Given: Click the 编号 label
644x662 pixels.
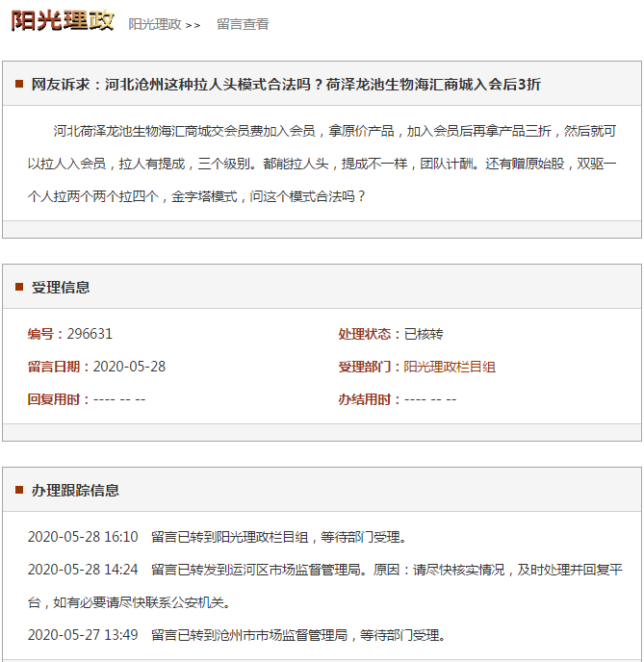Looking at the screenshot, I should [45, 334].
